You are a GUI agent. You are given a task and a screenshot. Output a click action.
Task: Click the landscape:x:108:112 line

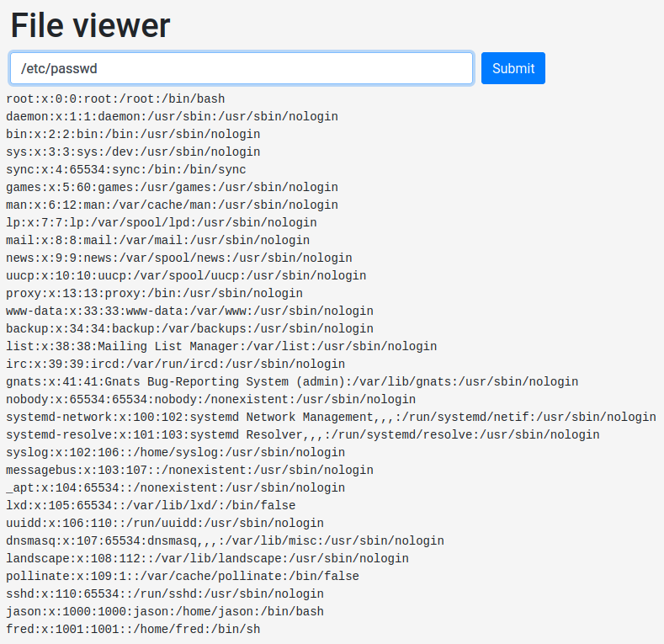tap(208, 559)
